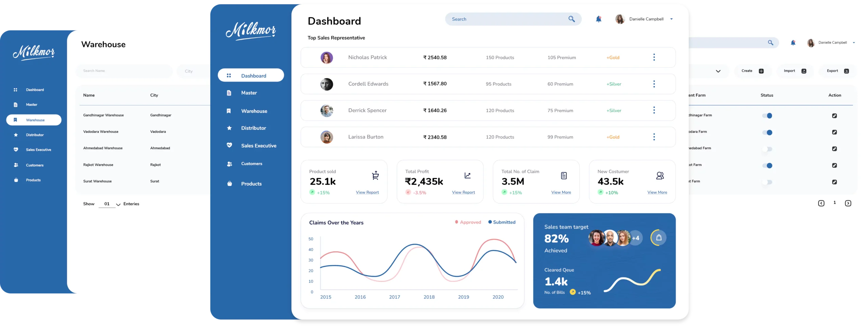
Task: Toggle status switch for Rajkot Farm
Action: coord(767,166)
